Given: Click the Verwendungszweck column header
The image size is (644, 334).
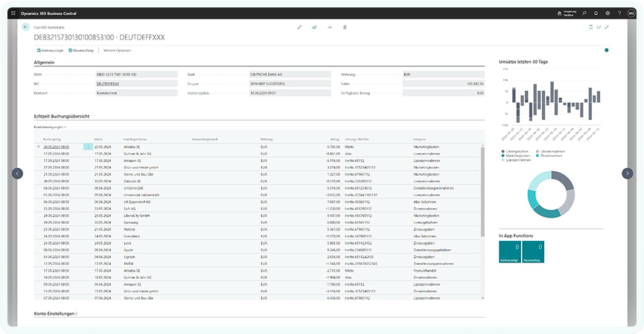Looking at the screenshot, I should (205, 140).
